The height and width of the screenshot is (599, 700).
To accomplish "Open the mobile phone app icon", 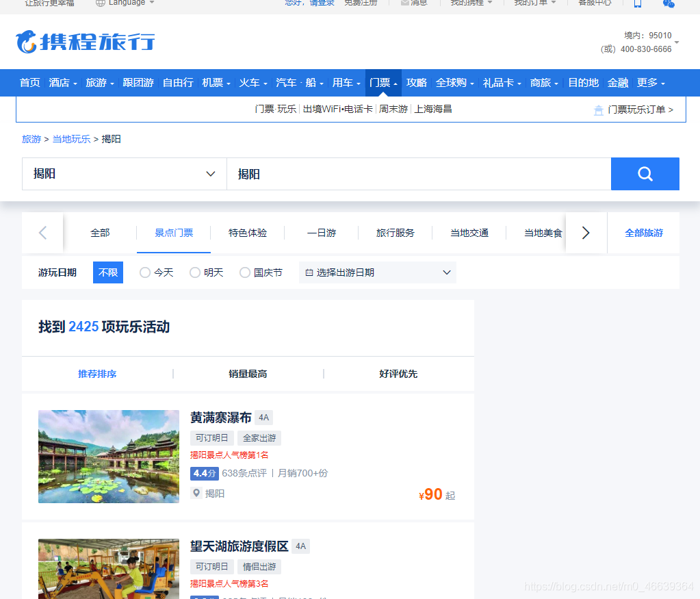I will click(x=638, y=3).
